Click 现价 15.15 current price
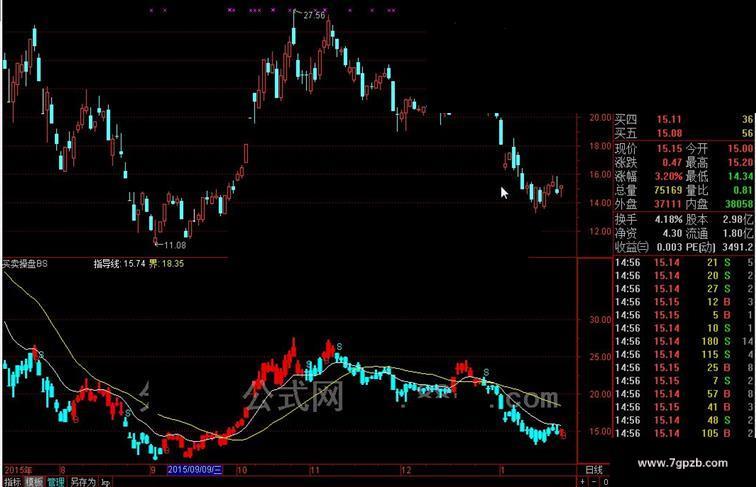 669,149
